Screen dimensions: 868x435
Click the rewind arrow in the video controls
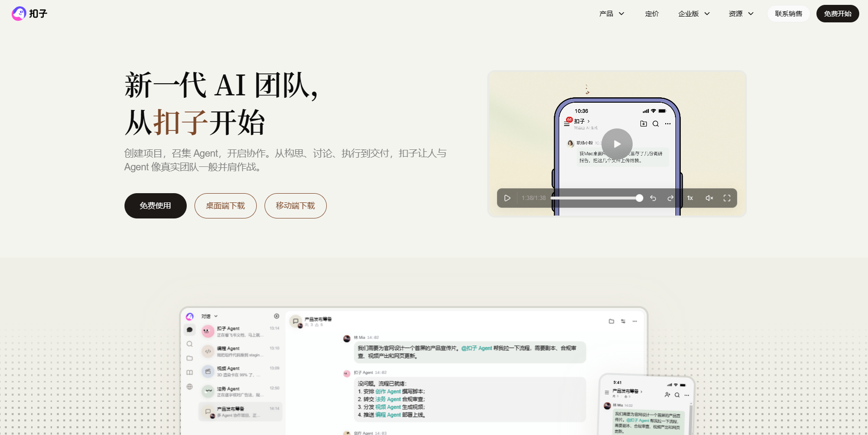pos(653,198)
